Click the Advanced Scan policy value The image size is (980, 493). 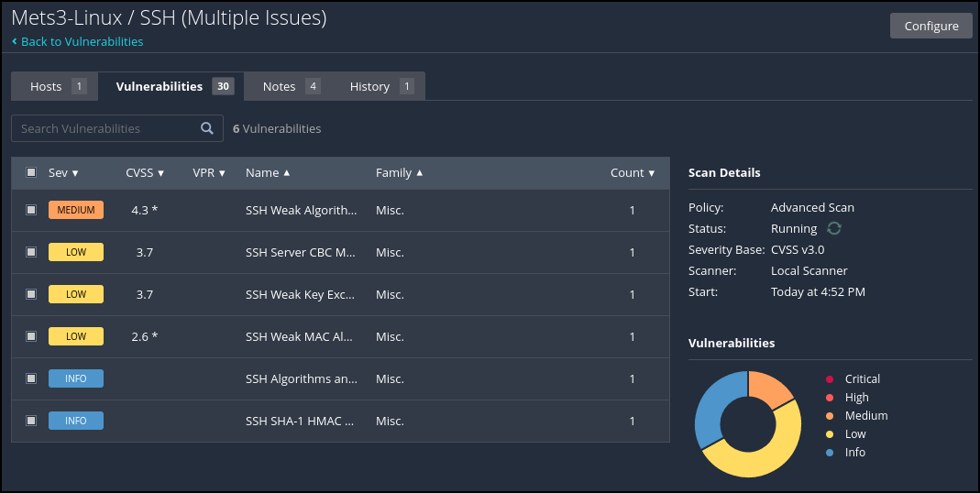[x=812, y=207]
